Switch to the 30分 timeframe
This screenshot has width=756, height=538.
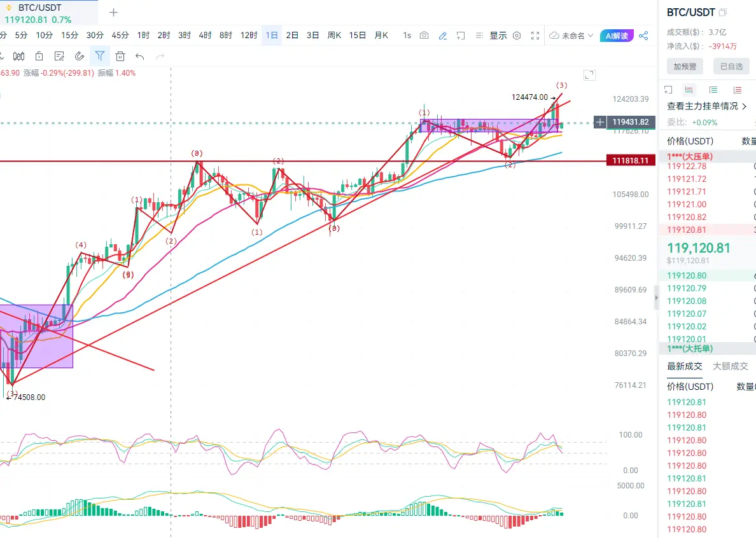pos(95,35)
